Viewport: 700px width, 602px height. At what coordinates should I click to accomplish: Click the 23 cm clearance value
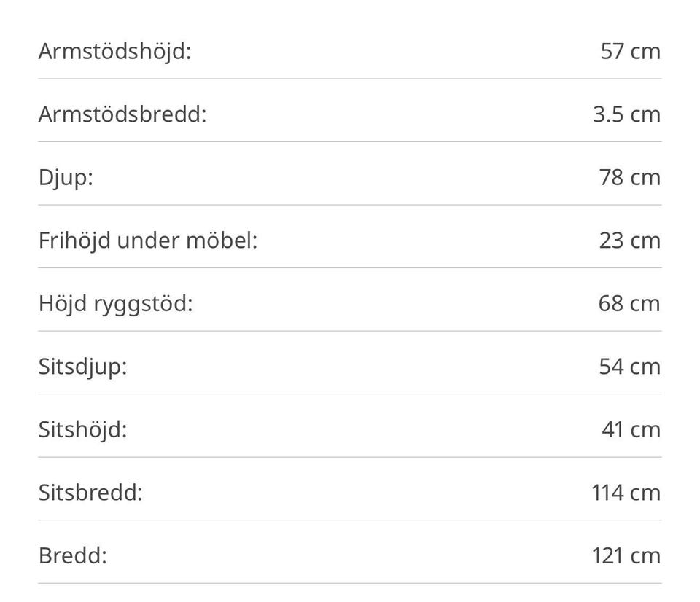pyautogui.click(x=630, y=241)
